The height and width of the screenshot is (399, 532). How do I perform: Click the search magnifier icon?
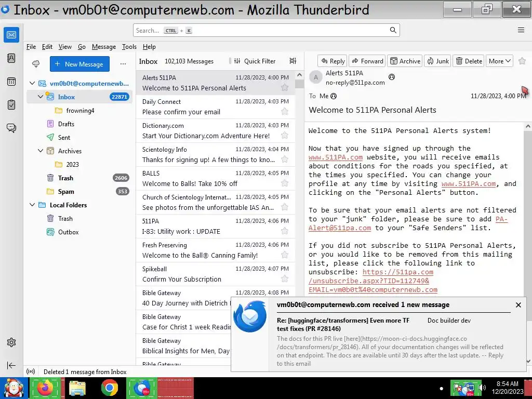coord(393,30)
